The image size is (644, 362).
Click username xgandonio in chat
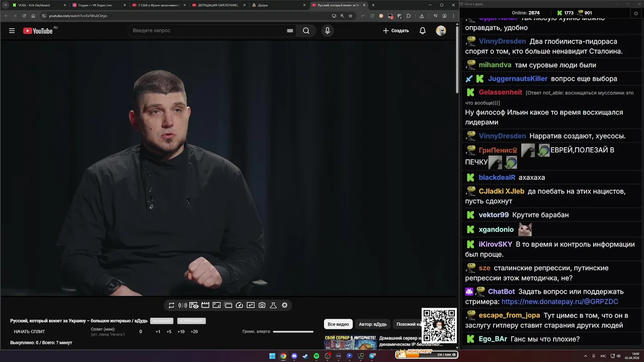click(496, 230)
